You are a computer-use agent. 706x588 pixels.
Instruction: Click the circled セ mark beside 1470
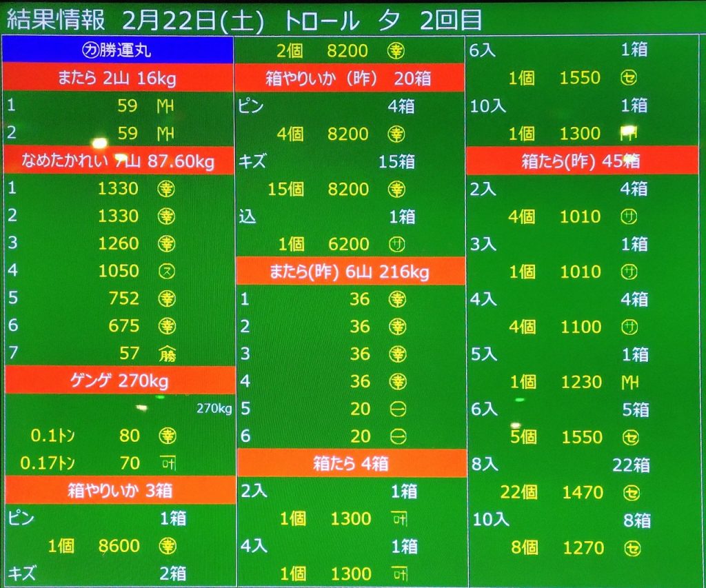point(628,492)
